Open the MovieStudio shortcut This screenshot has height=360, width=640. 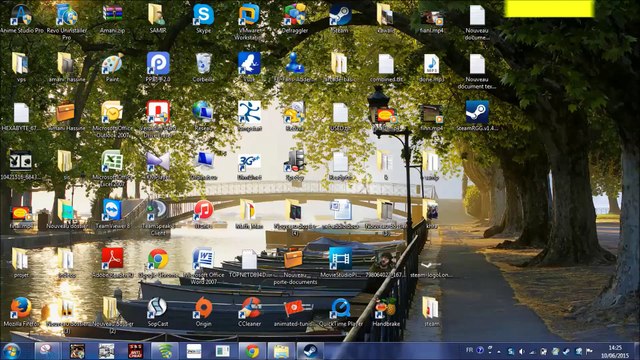[340, 263]
